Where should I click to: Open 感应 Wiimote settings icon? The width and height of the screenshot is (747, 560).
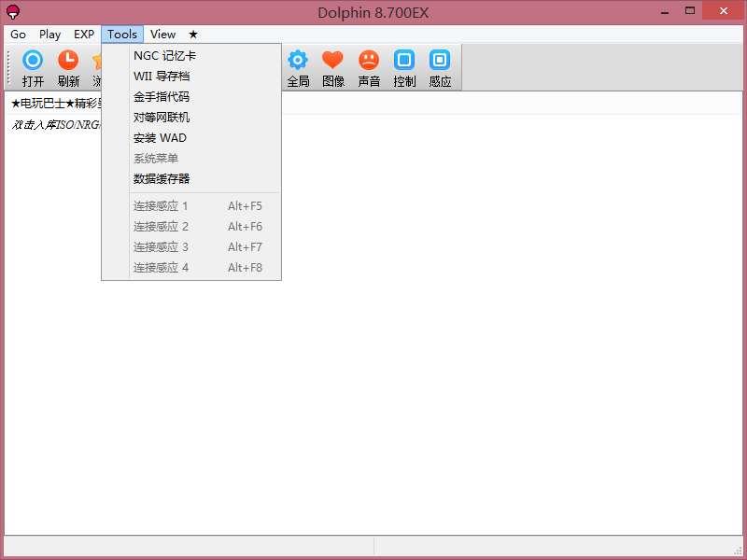point(440,68)
